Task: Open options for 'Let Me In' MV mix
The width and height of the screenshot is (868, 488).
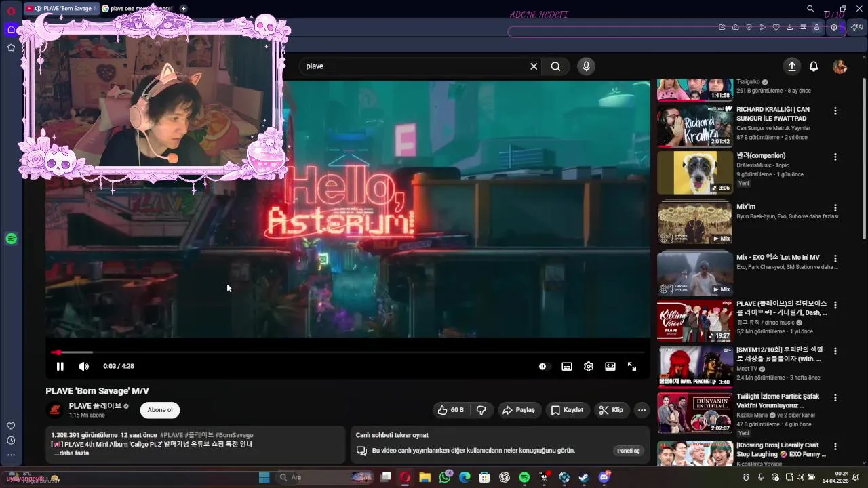Action: (x=835, y=259)
